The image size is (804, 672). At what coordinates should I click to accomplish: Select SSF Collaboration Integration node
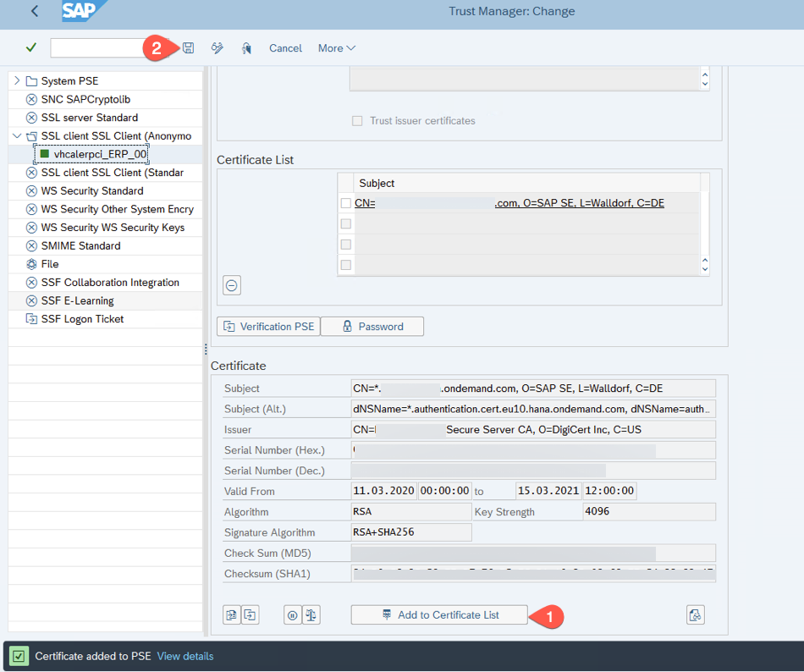[110, 283]
